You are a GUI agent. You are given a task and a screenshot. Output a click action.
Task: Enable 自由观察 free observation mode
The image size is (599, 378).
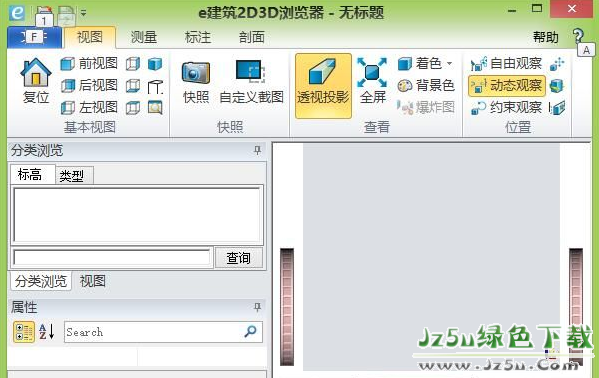pos(507,63)
